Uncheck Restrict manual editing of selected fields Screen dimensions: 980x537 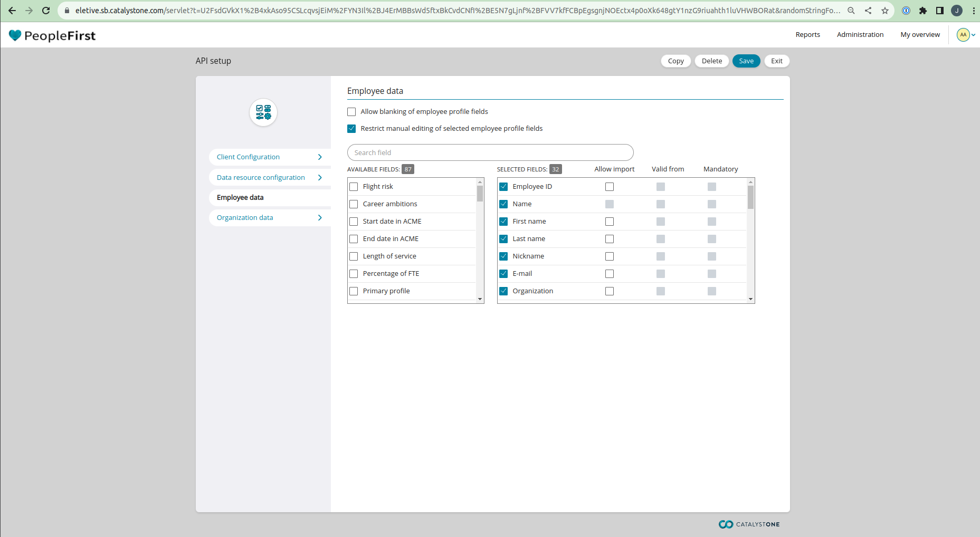tap(351, 129)
